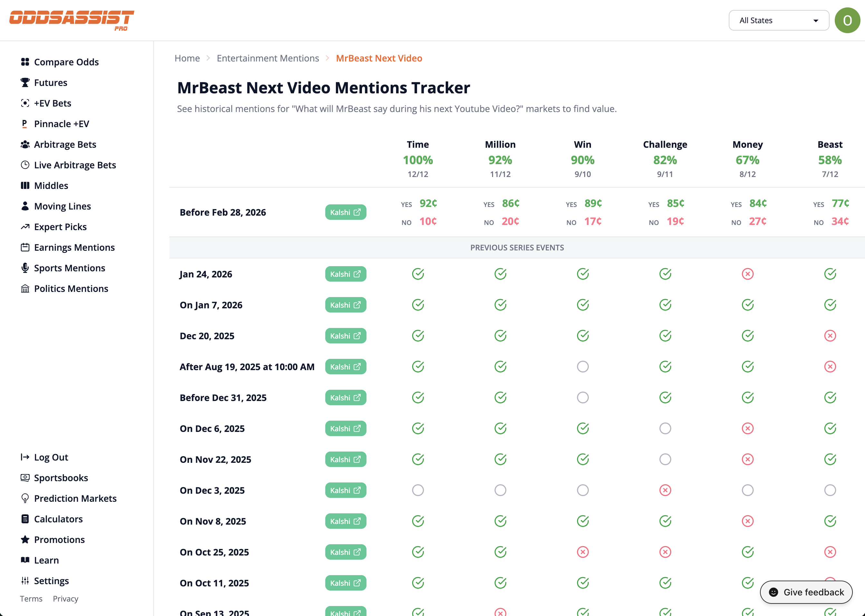This screenshot has width=865, height=616.
Task: Select the Futures trophy icon in sidebar
Action: (x=25, y=82)
